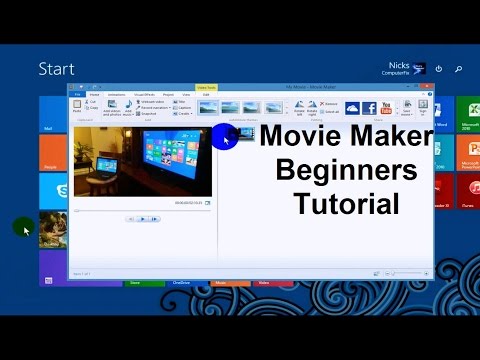The height and width of the screenshot is (360, 480).
Task: Click the Add music note icon
Action: 128,104
